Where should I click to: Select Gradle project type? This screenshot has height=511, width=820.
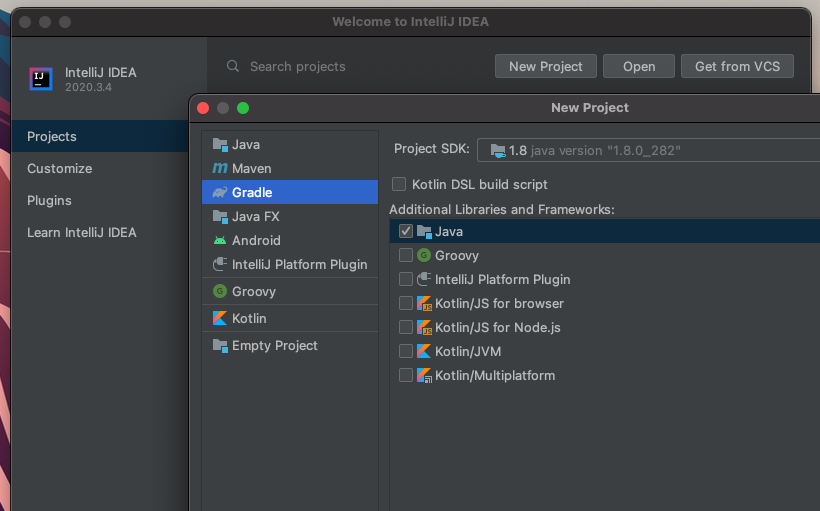[290, 192]
